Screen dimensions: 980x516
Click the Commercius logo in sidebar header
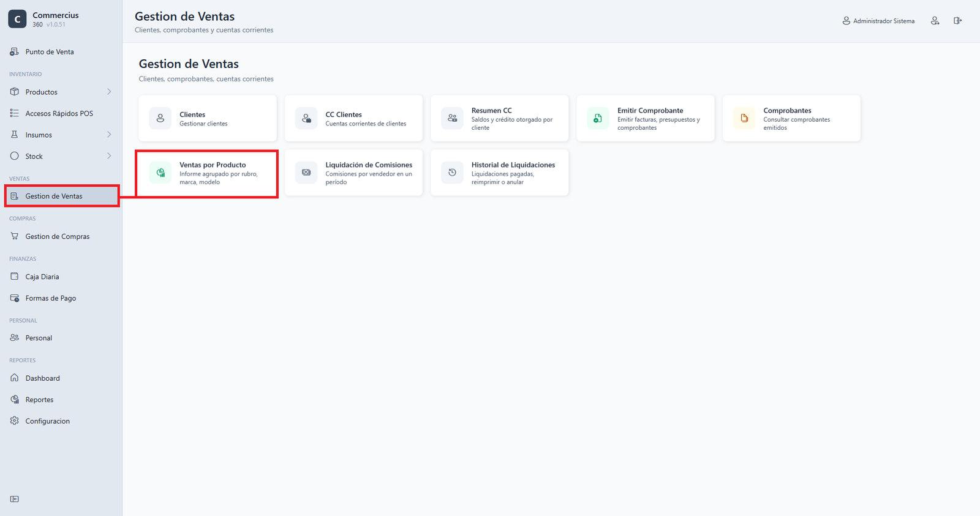[17, 19]
